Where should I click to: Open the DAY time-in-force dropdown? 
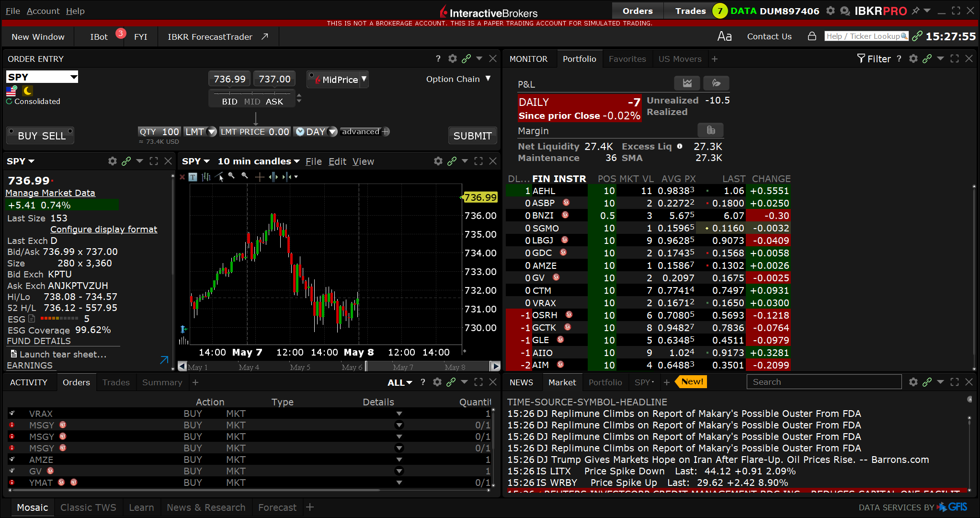click(x=332, y=131)
